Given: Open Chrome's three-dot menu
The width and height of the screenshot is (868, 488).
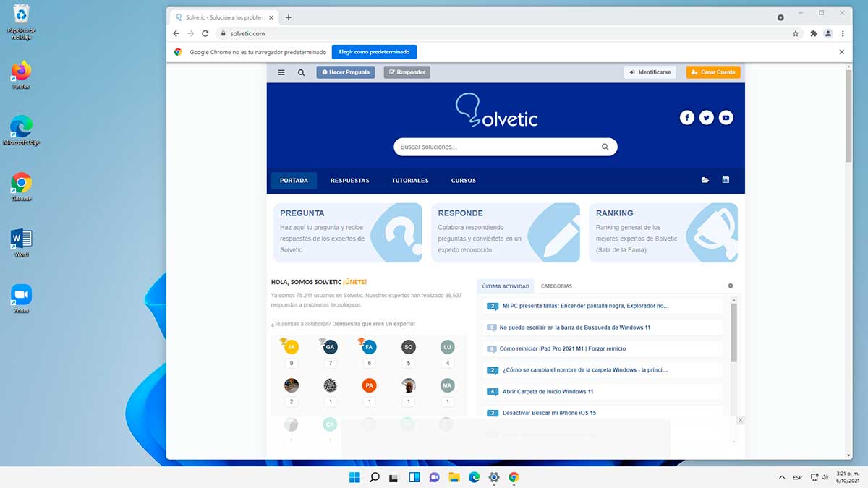Looking at the screenshot, I should tap(843, 33).
